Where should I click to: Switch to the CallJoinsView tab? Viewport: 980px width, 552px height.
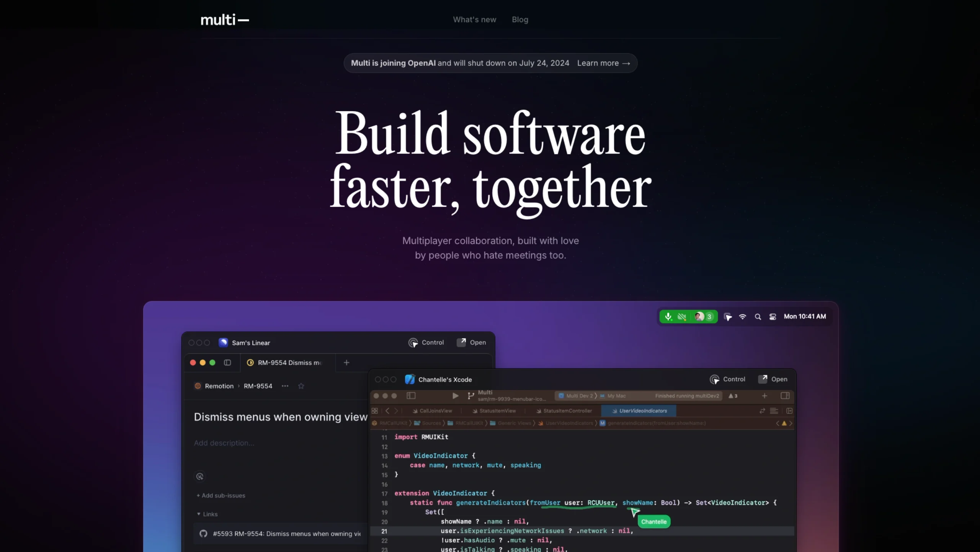click(433, 411)
